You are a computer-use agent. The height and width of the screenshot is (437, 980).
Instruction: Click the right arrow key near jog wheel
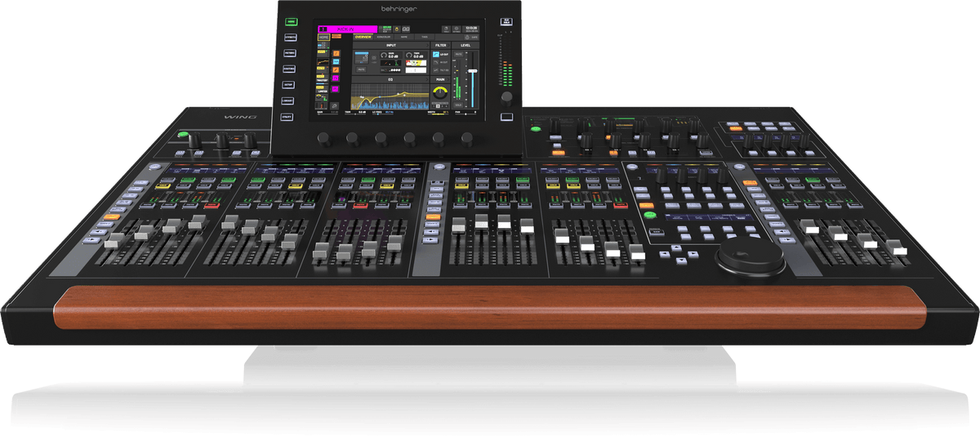pos(695,254)
